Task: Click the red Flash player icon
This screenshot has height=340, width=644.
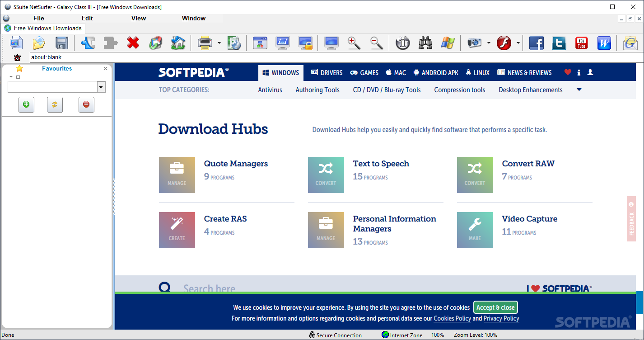Action: (x=504, y=43)
